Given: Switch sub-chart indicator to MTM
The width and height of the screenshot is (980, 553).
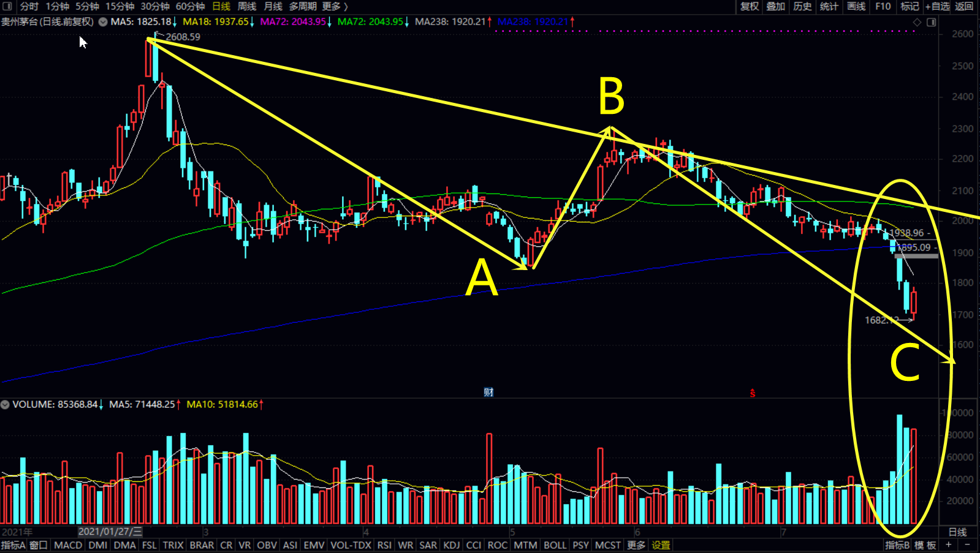Looking at the screenshot, I should pos(526,545).
